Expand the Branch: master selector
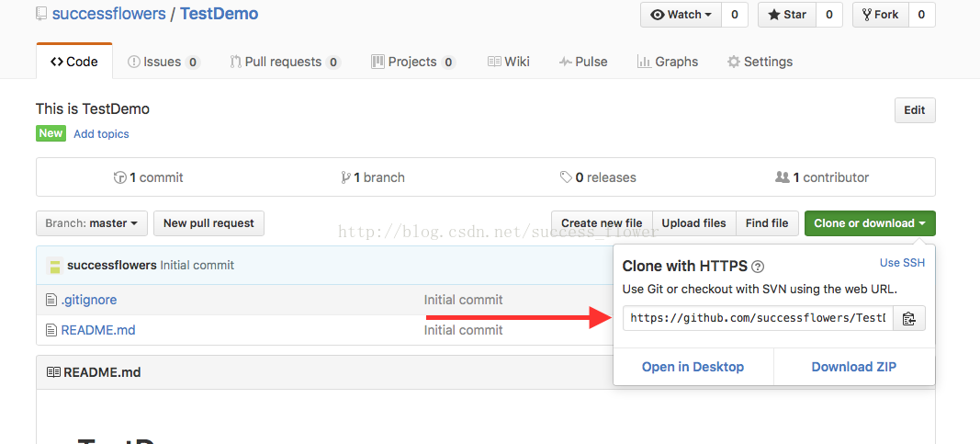Viewport: 980px width, 444px height. click(92, 223)
